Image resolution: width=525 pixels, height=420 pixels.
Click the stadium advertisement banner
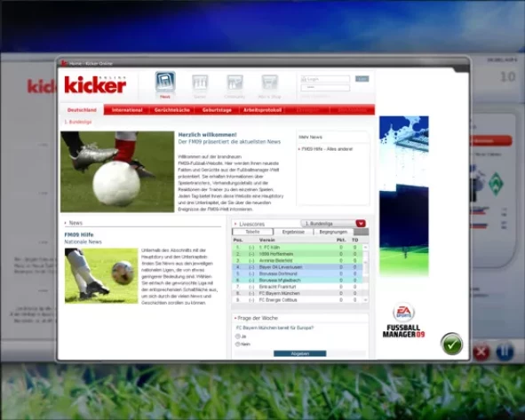[x=404, y=196]
